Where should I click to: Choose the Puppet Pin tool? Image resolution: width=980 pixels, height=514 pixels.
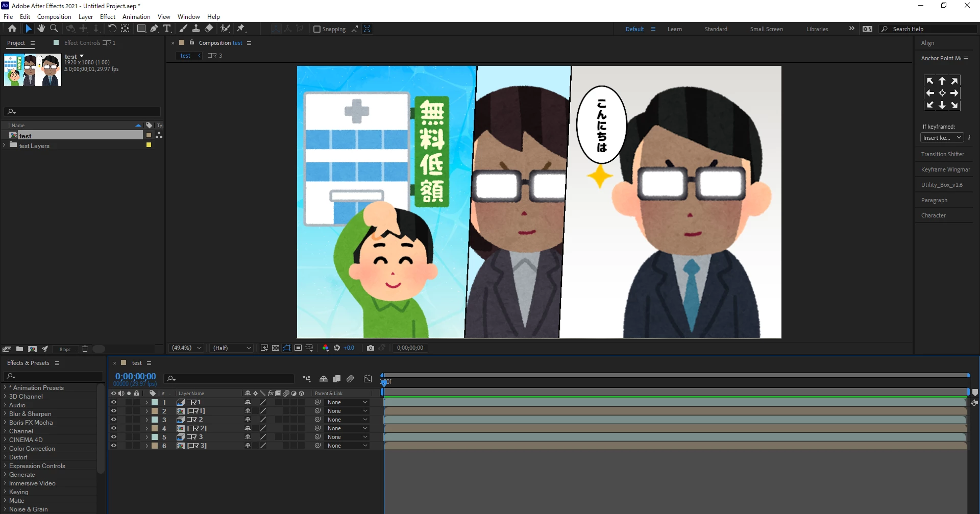(x=241, y=29)
